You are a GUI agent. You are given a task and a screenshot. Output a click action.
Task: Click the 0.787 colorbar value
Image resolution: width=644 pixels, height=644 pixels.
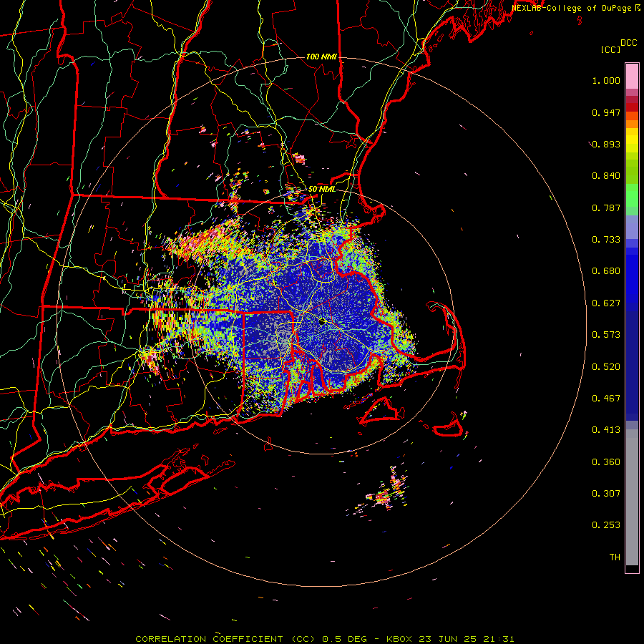pos(606,208)
